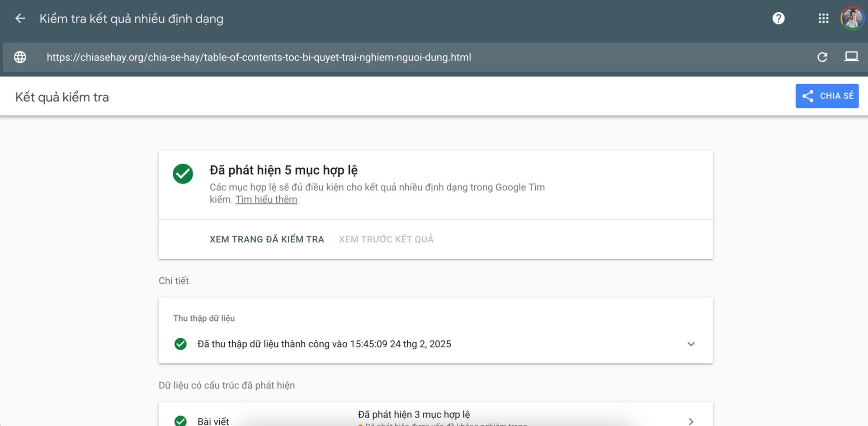Open the Tìm hiểu thêm link
Viewport: 868px width, 426px height.
click(266, 199)
